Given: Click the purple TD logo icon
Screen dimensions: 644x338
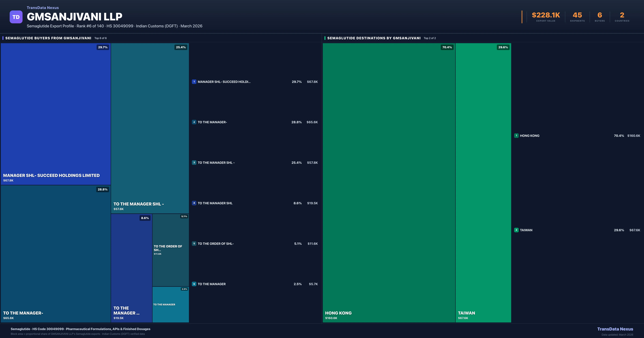Looking at the screenshot, I should pyautogui.click(x=16, y=17).
